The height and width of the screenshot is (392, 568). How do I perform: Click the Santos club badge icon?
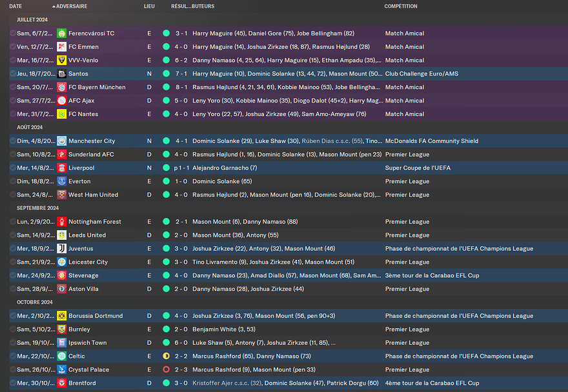[61, 74]
